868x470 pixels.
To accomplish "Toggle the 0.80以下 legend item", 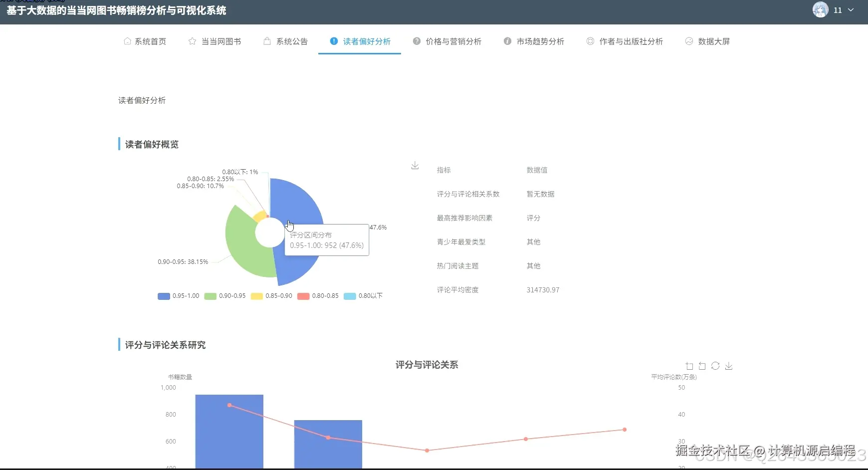I will [x=364, y=296].
